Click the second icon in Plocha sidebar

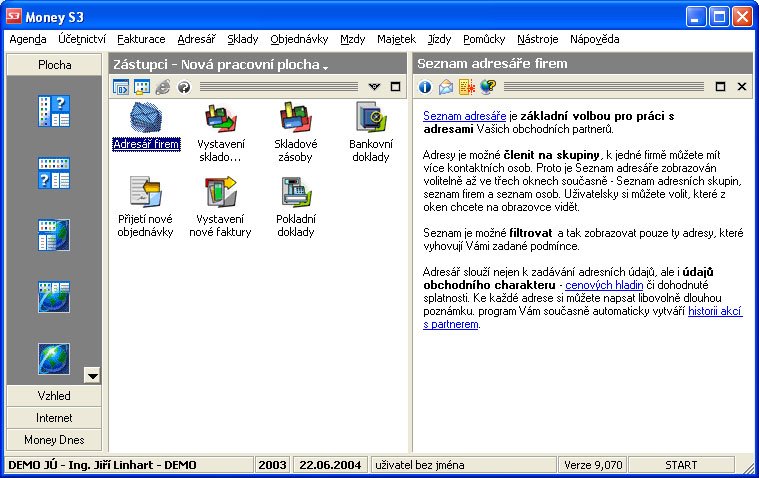pos(54,173)
